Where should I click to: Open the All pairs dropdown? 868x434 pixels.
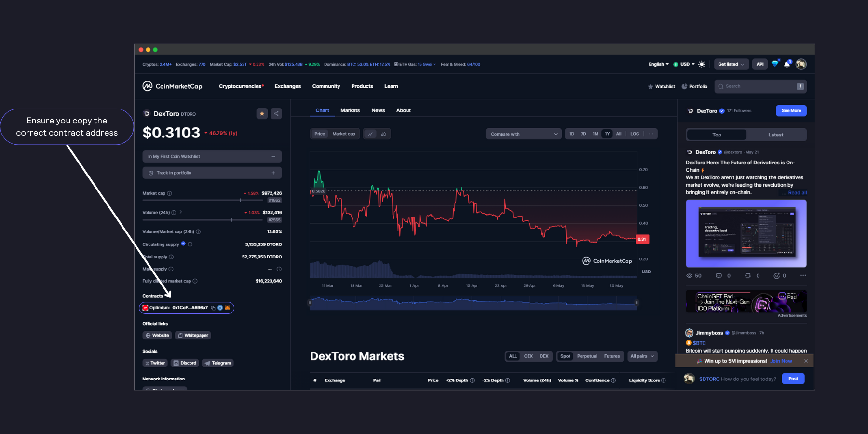click(x=642, y=356)
